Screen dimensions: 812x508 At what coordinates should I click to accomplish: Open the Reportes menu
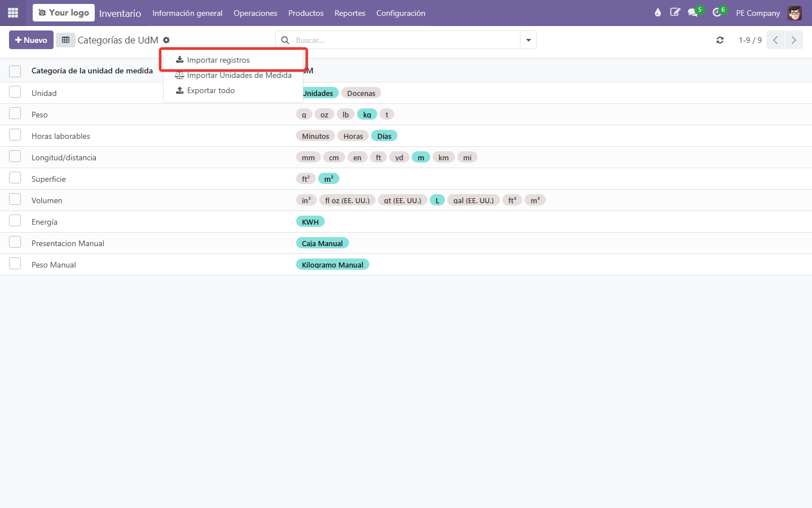click(350, 13)
